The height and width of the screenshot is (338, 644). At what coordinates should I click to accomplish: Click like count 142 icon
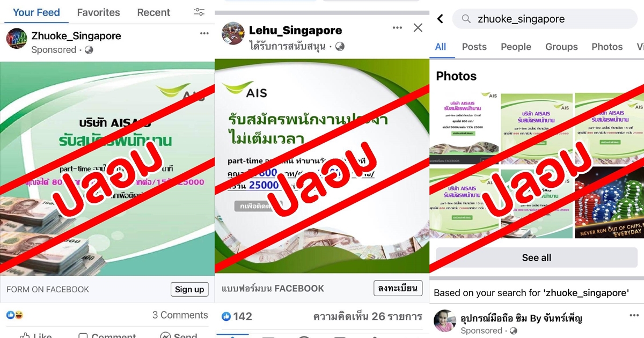(x=226, y=317)
